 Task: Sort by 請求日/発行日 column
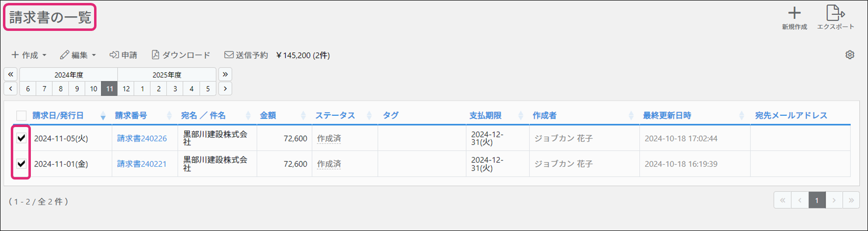click(x=58, y=116)
